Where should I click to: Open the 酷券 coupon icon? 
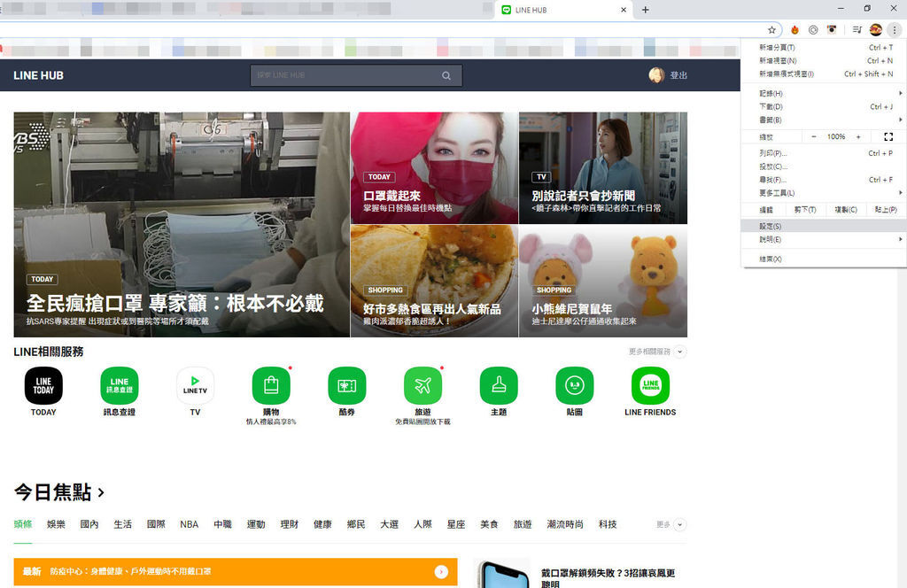click(x=346, y=385)
